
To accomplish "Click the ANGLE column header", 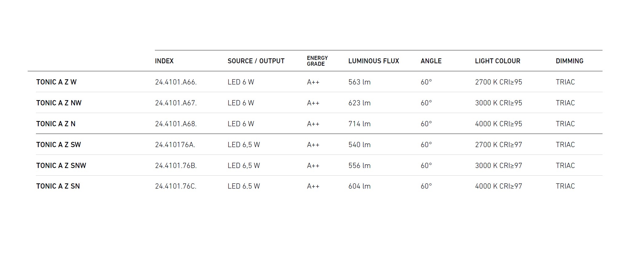I will click(x=431, y=61).
